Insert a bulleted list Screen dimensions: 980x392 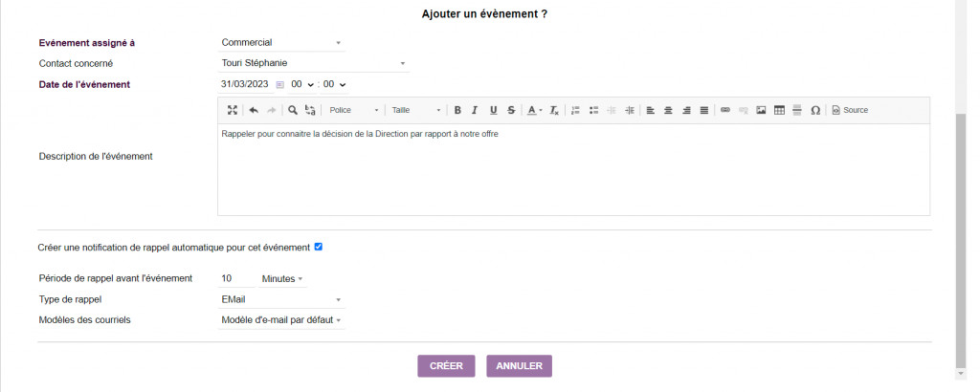[593, 110]
